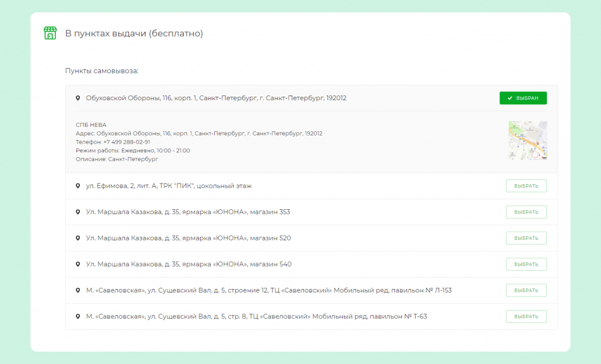Open the map thumbnail for СПБ НЕВА
This screenshot has width=601, height=364.
click(x=528, y=141)
